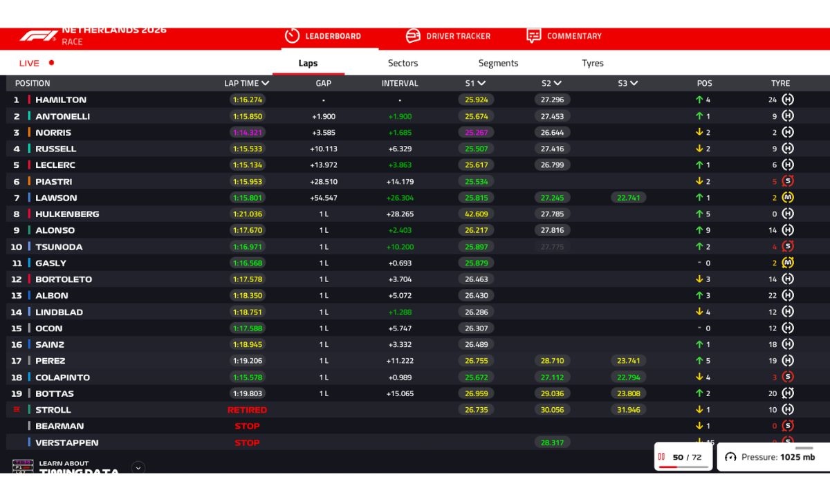Screen dimensions: 830x504
Task: Click the Driver Tracker helmet icon
Action: [413, 36]
